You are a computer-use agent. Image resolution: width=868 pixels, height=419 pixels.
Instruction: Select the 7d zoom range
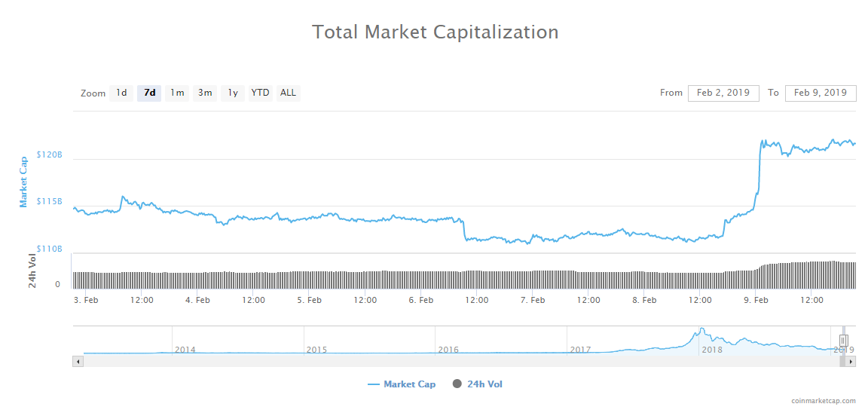pos(149,93)
